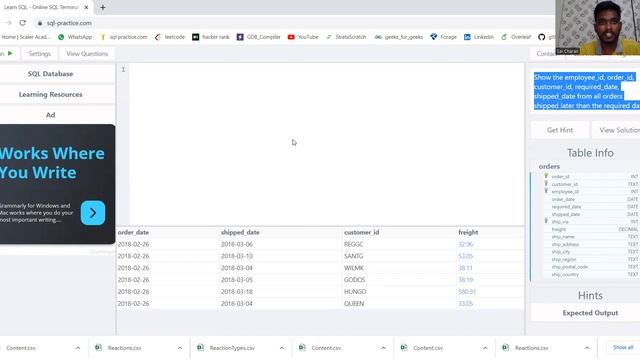Reload the sql-practice.com page
Screen dimensions: 640x360
tap(22, 23)
